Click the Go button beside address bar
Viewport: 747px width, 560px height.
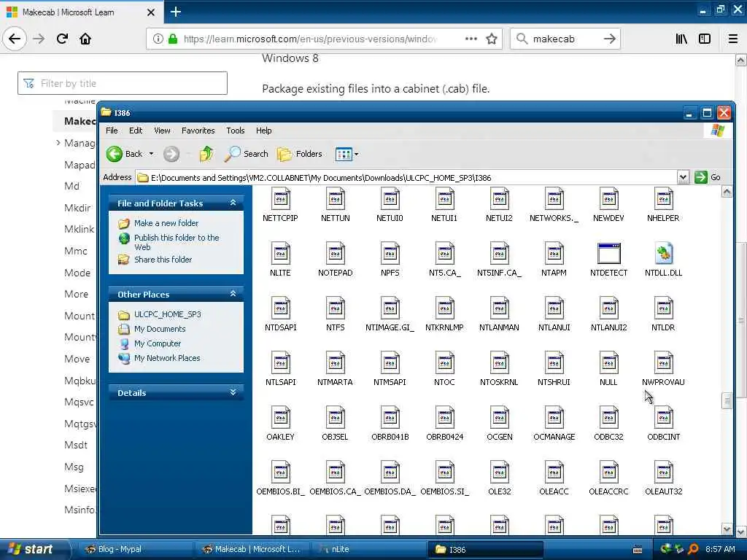click(708, 177)
